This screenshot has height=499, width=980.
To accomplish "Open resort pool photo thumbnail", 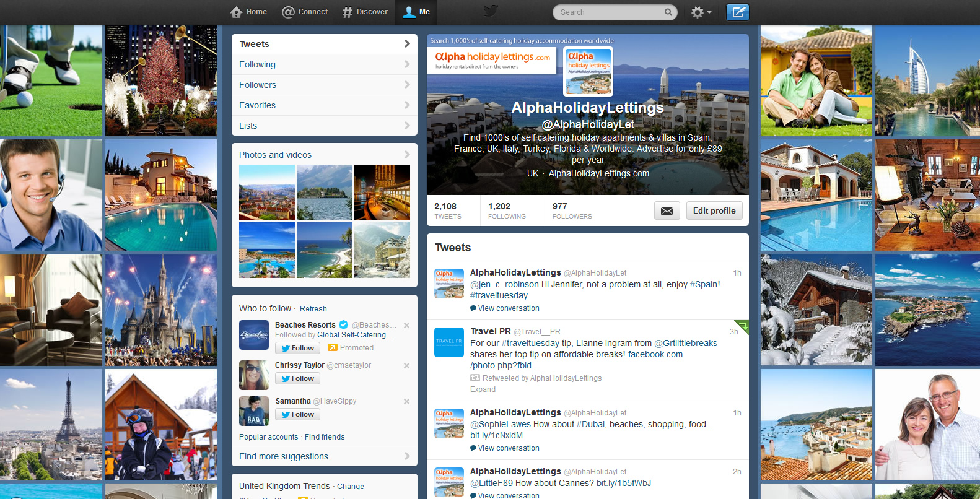I will click(x=267, y=250).
